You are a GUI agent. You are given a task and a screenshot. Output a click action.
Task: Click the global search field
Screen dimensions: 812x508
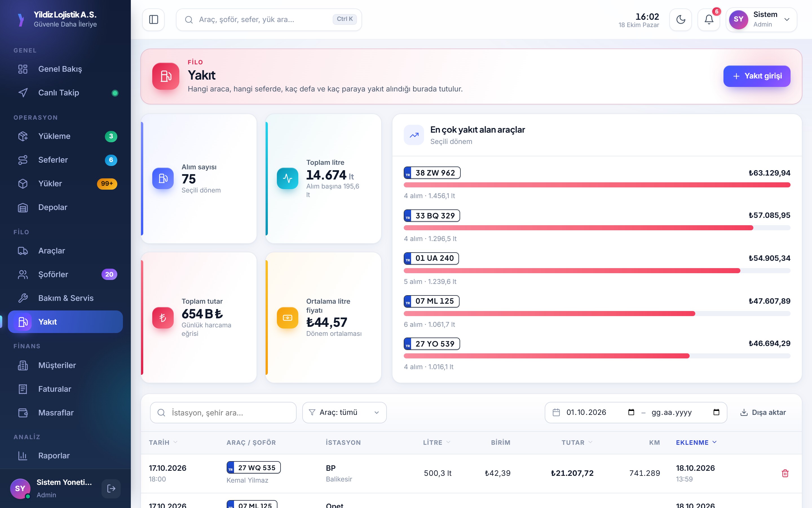click(269, 19)
